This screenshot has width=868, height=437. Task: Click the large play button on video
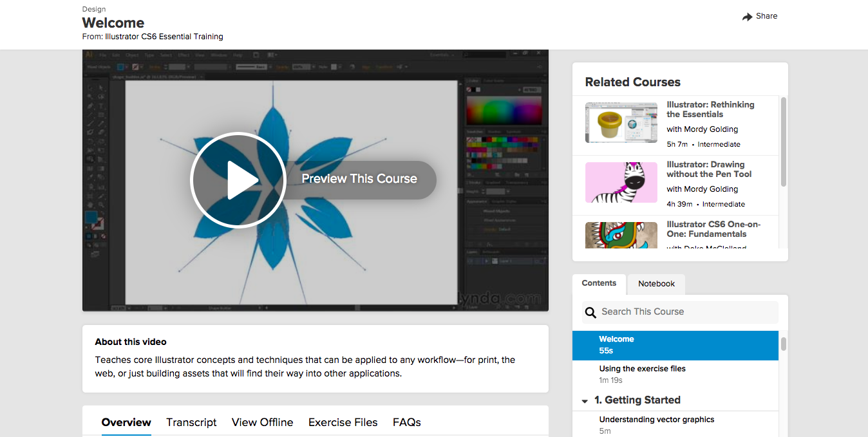click(238, 180)
